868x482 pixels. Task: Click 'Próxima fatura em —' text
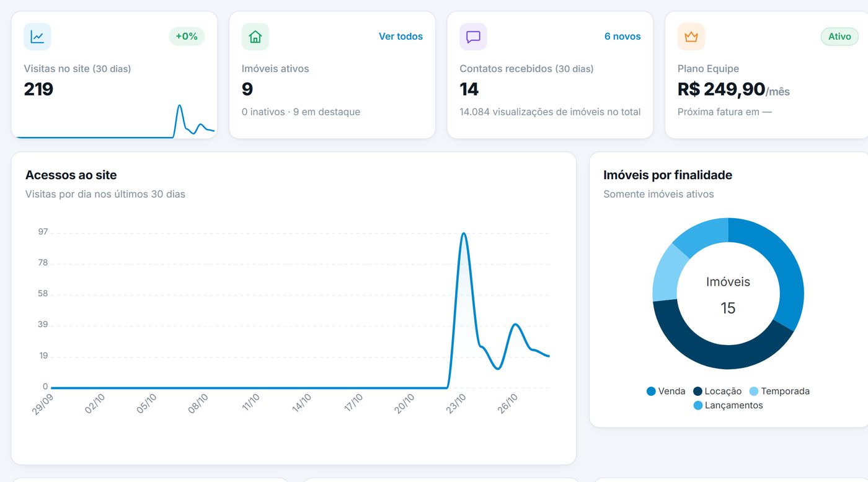pos(725,112)
